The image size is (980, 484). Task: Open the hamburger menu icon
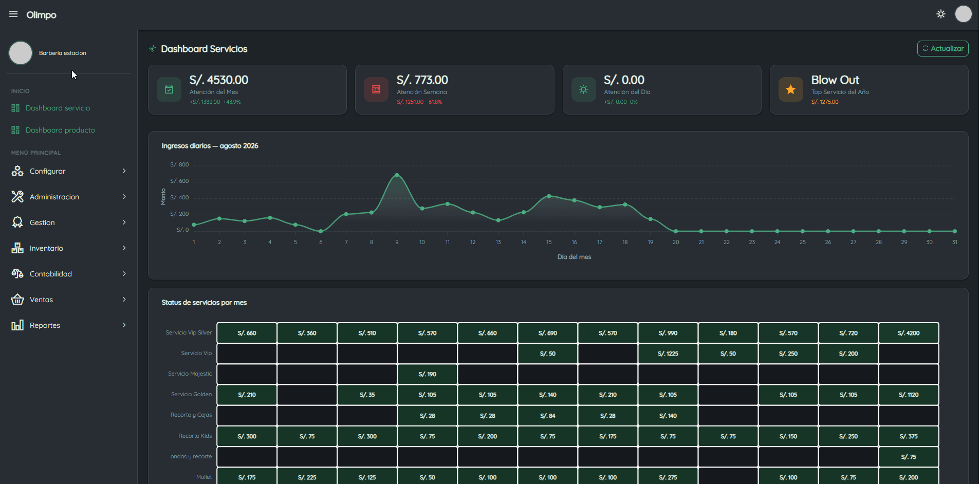(13, 14)
